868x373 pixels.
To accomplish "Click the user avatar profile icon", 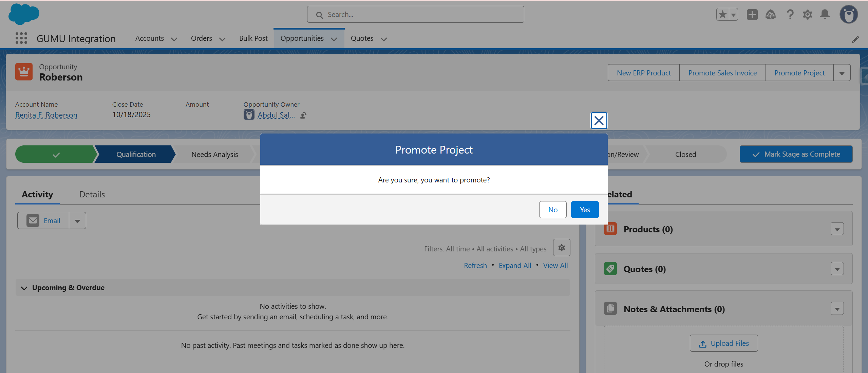I will 848,15.
